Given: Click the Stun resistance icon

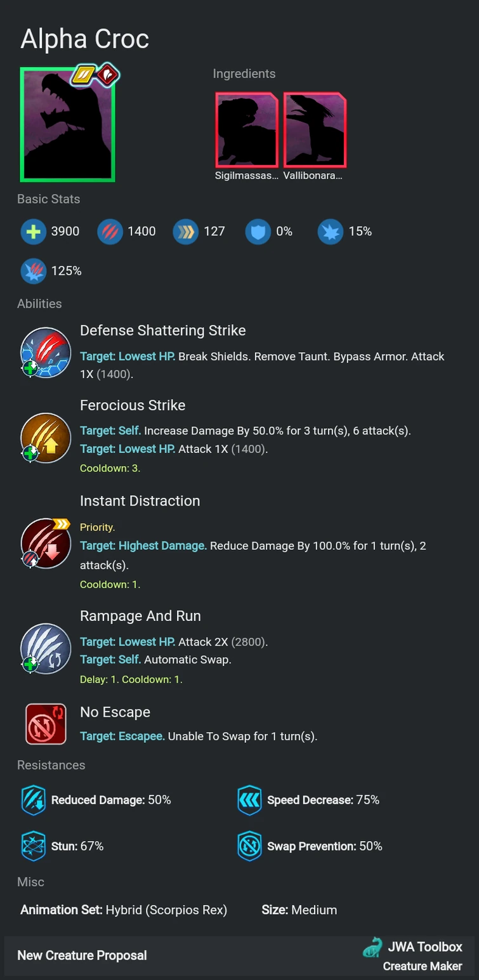Looking at the screenshot, I should point(33,846).
